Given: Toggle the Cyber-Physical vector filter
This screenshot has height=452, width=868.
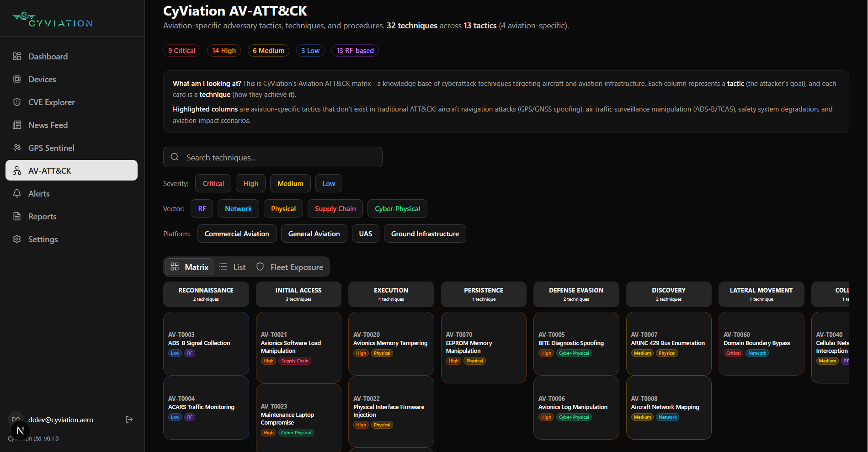Looking at the screenshot, I should click(397, 208).
